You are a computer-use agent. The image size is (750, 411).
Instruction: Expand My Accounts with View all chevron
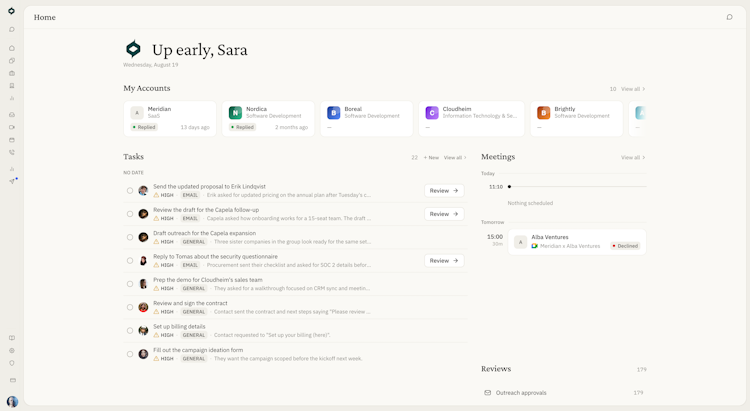pyautogui.click(x=633, y=89)
